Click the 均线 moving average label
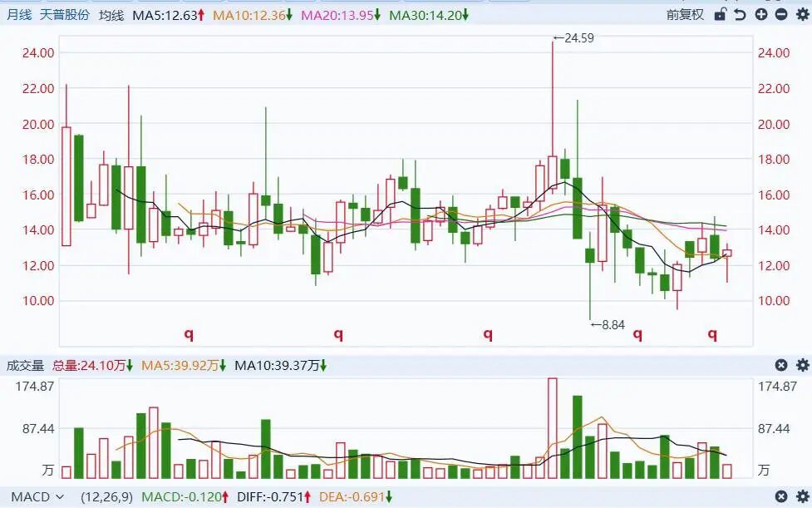The image size is (812, 508). (x=111, y=15)
